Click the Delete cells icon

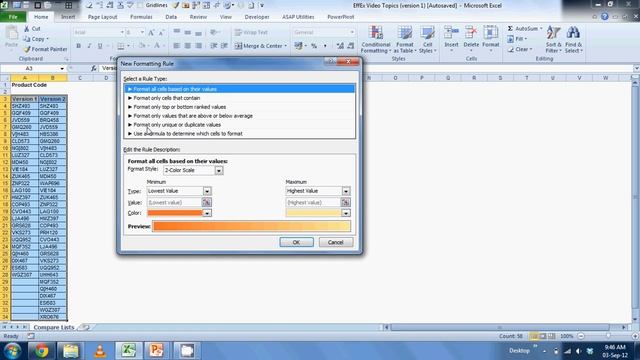point(471,33)
